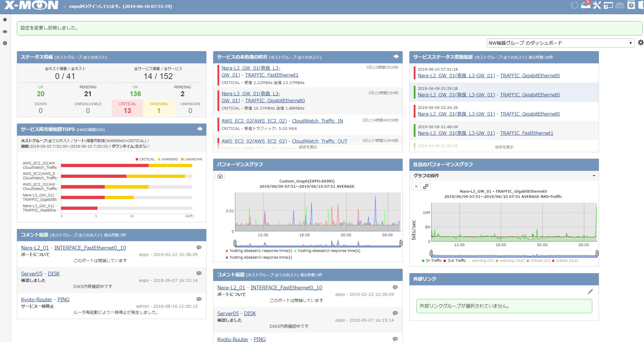Click arrow icon on サービスの未処理の障害 header

tap(396, 56)
